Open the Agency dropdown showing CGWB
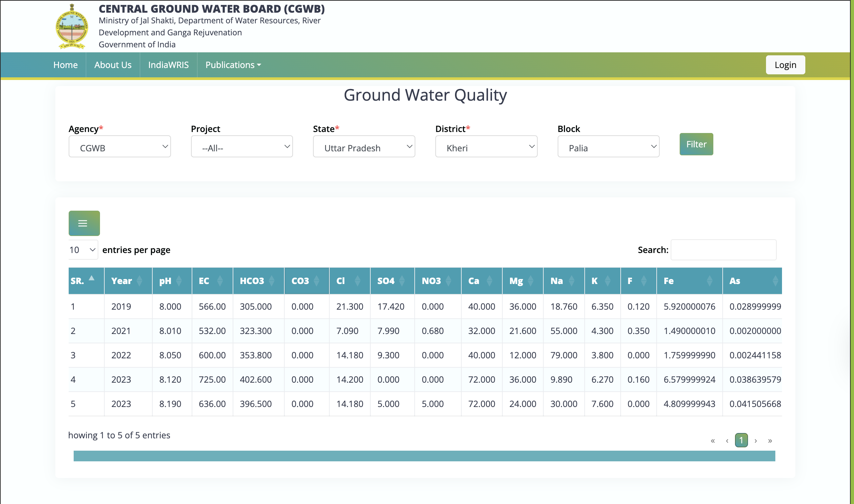Image resolution: width=854 pixels, height=504 pixels. (x=120, y=146)
